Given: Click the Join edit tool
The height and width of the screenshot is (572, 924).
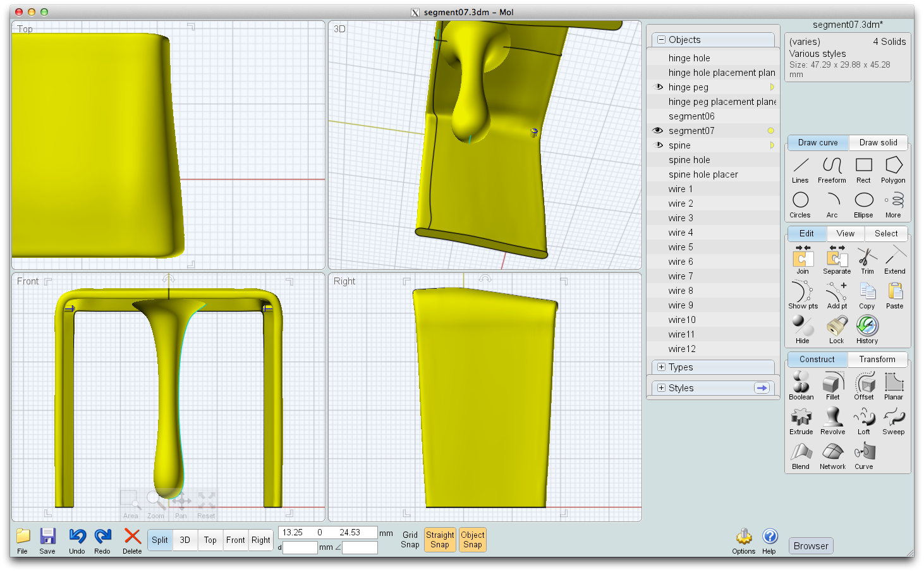Looking at the screenshot, I should (803, 260).
